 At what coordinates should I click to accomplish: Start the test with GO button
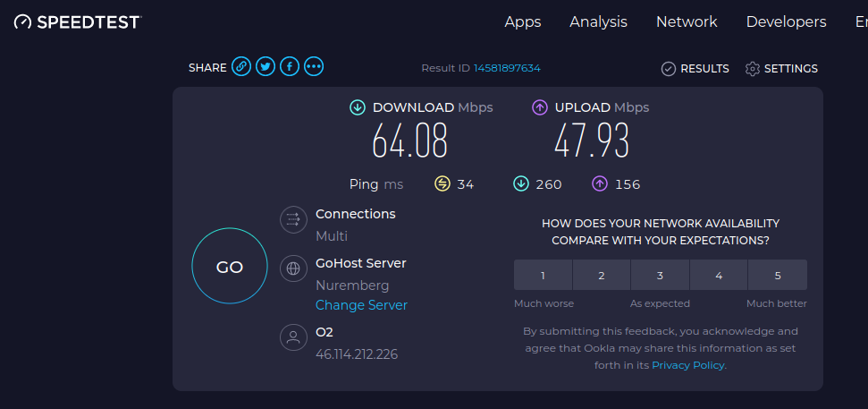click(x=230, y=266)
